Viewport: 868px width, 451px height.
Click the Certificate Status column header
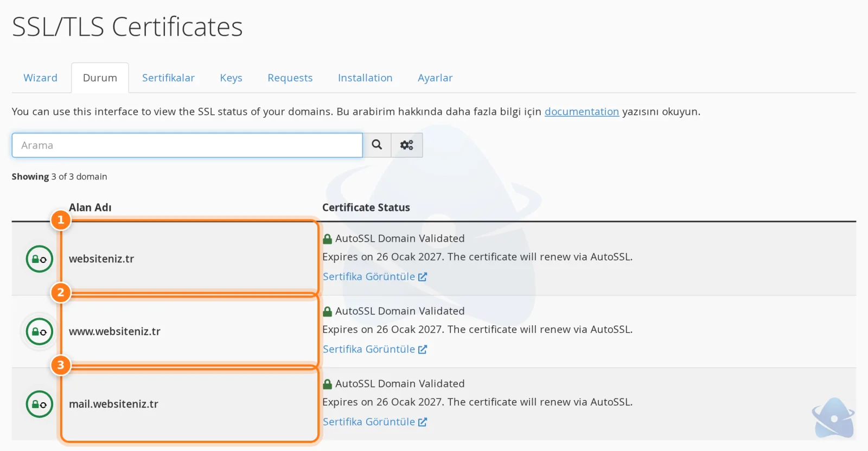pyautogui.click(x=366, y=208)
